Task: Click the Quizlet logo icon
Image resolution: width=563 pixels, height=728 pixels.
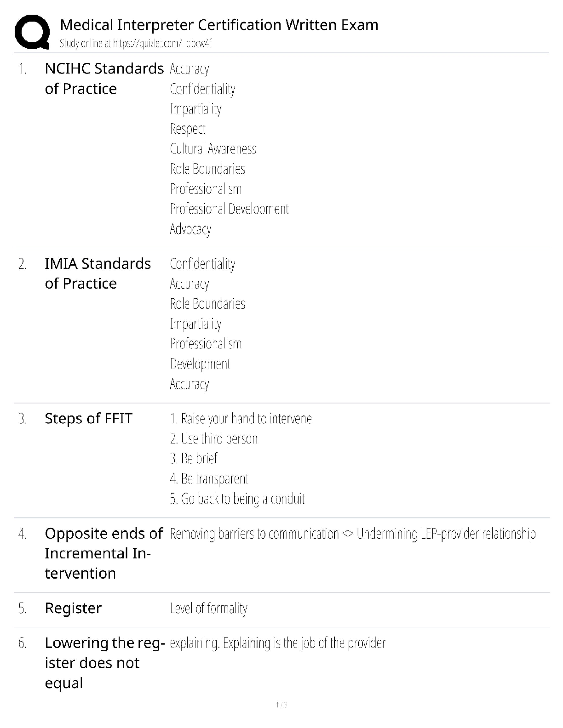Action: [32, 32]
